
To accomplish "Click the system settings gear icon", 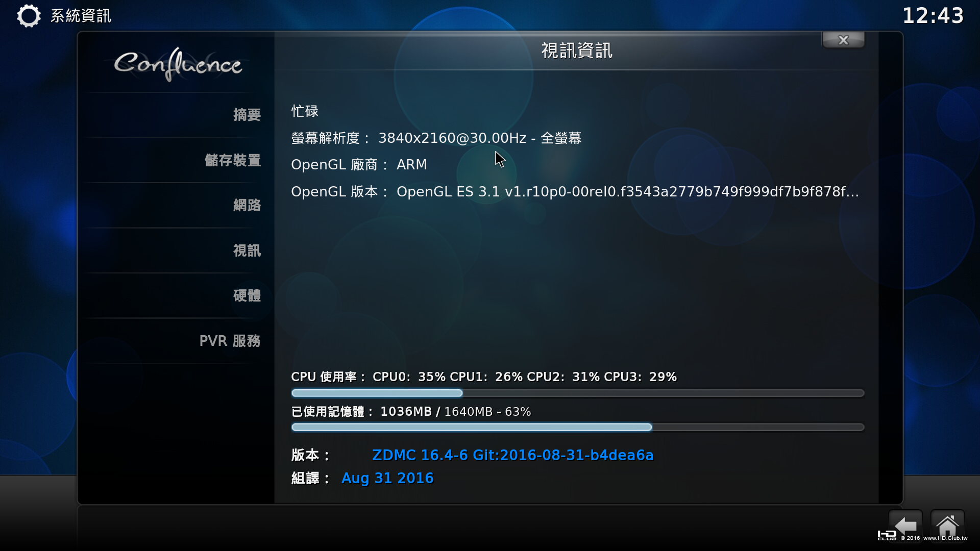I will pos(29,16).
